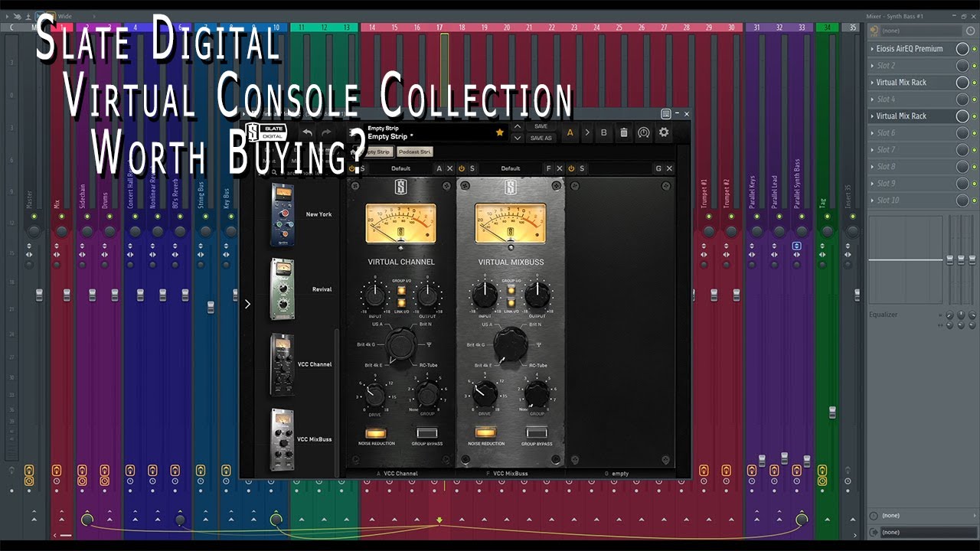980x551 pixels.
Task: Open the settings gear in Virtual Mix Rack
Action: point(664,132)
